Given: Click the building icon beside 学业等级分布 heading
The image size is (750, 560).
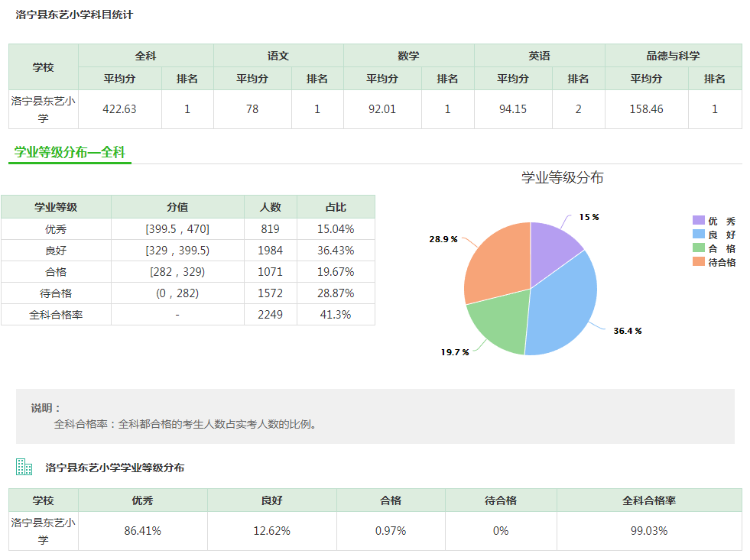Looking at the screenshot, I should coord(23,465).
